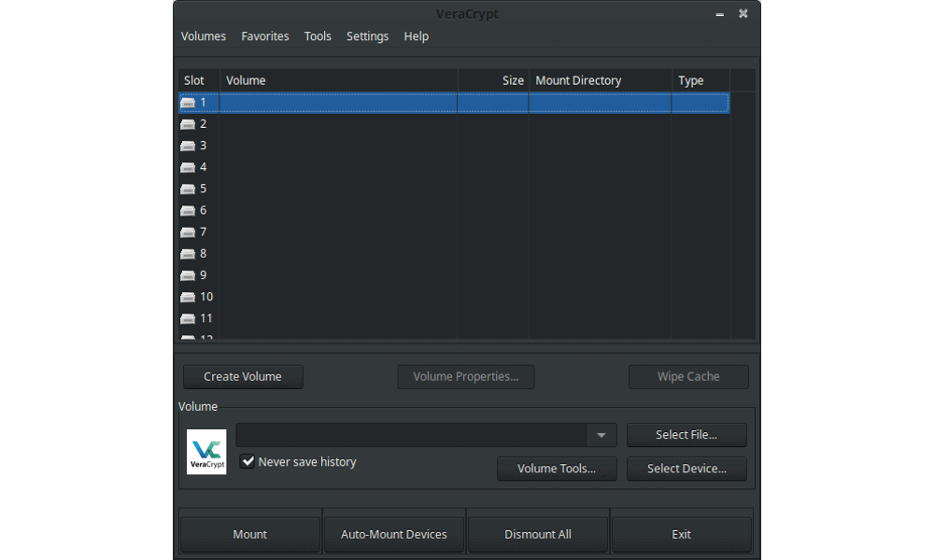Image resolution: width=934 pixels, height=560 pixels.
Task: Select the drive icon for slot 4
Action: point(188,168)
